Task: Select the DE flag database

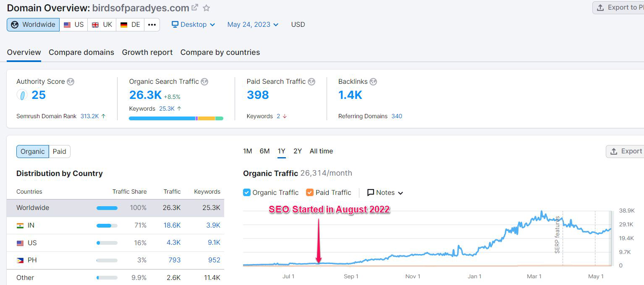Action: click(130, 25)
